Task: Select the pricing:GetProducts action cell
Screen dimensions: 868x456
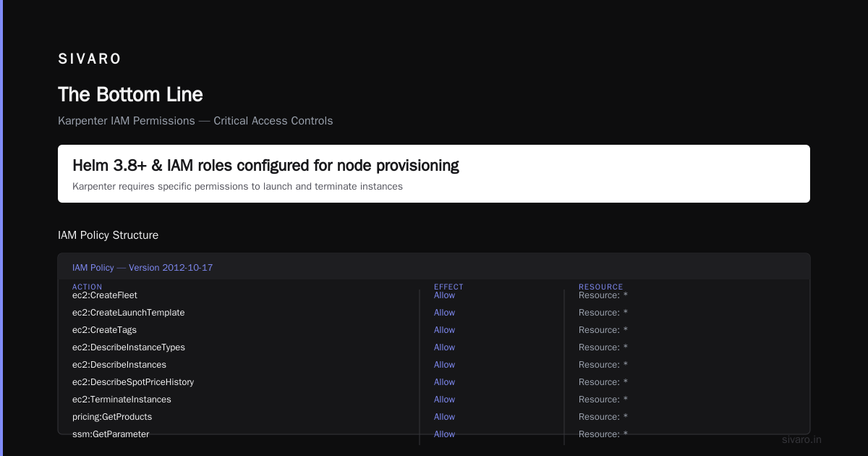Action: [112, 417]
